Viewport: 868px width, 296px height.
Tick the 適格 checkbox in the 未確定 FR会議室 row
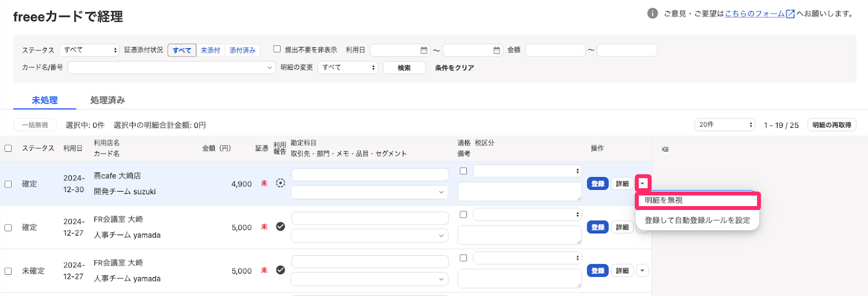[x=463, y=258]
